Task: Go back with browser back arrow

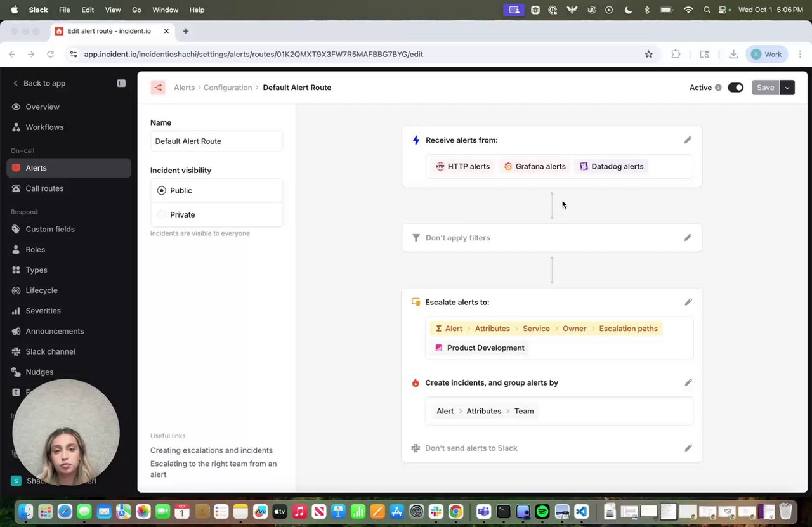Action: pyautogui.click(x=12, y=55)
